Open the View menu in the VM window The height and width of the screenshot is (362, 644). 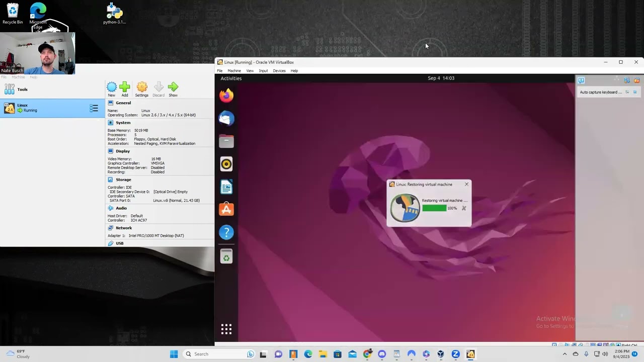pos(250,71)
